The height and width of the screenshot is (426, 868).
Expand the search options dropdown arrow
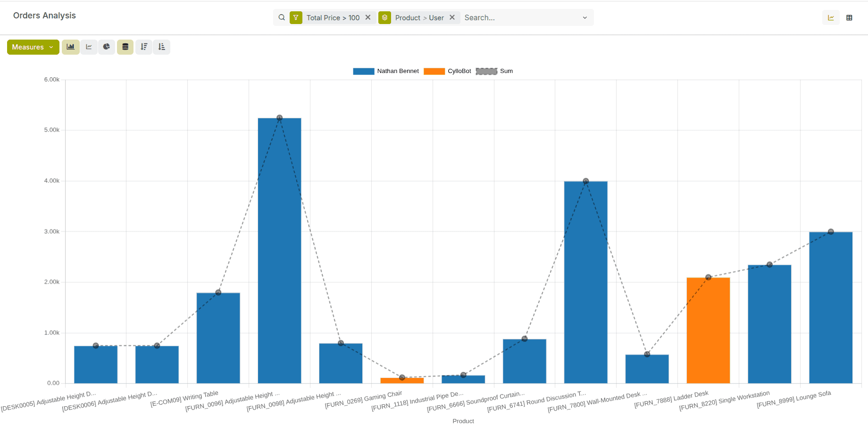click(x=585, y=18)
